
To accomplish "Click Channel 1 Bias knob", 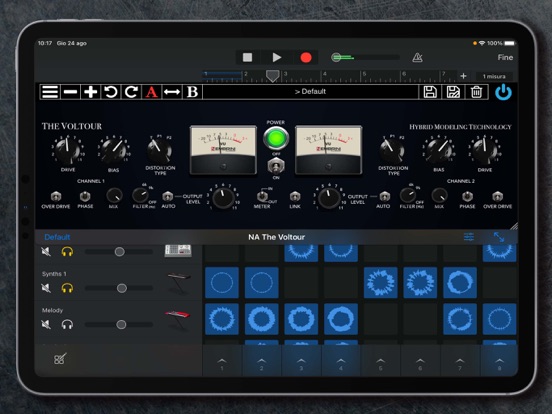I will coord(113,150).
